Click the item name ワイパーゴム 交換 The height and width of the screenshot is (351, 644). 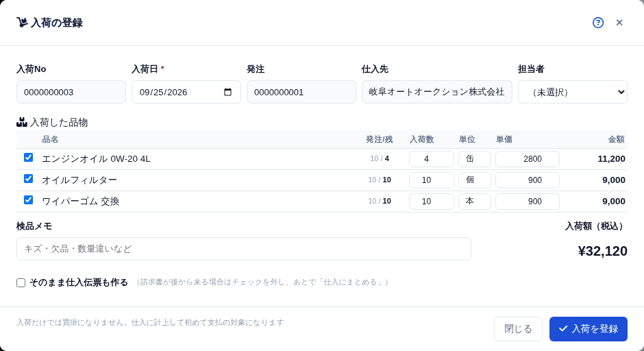tap(81, 202)
